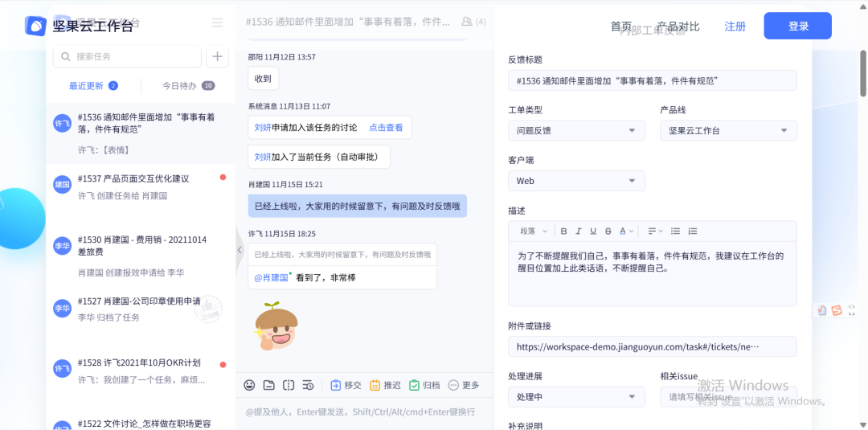The image size is (868, 430).
Task: Click 归档 to archive the task
Action: point(424,385)
